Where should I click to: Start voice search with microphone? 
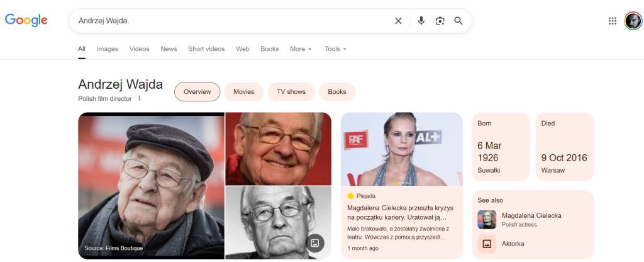[421, 21]
